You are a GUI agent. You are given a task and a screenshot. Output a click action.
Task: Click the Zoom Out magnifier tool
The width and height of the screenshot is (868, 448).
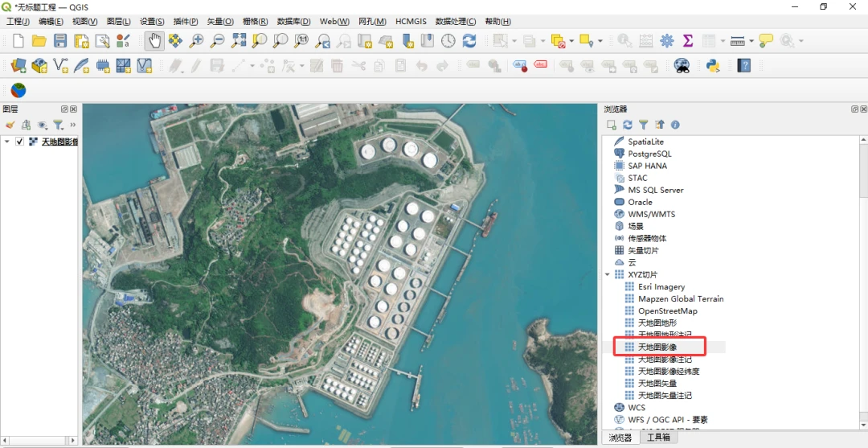[x=217, y=41]
